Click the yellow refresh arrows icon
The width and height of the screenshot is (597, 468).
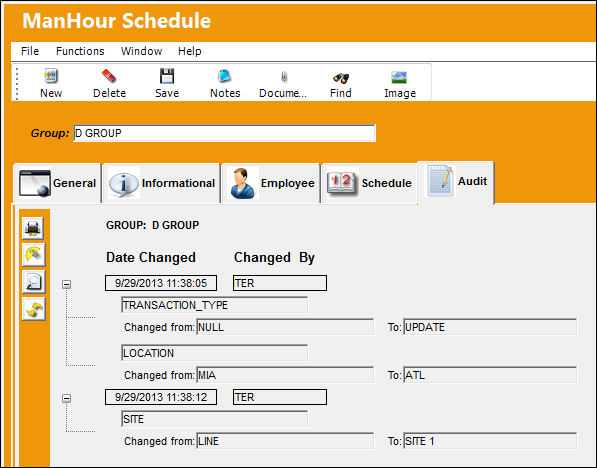pyautogui.click(x=34, y=309)
